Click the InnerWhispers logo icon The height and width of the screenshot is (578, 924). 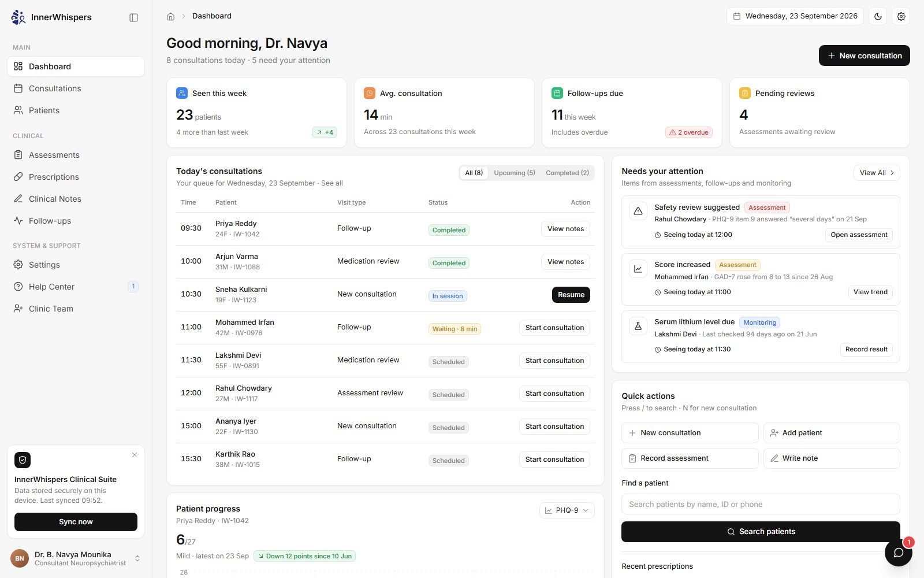click(x=18, y=17)
